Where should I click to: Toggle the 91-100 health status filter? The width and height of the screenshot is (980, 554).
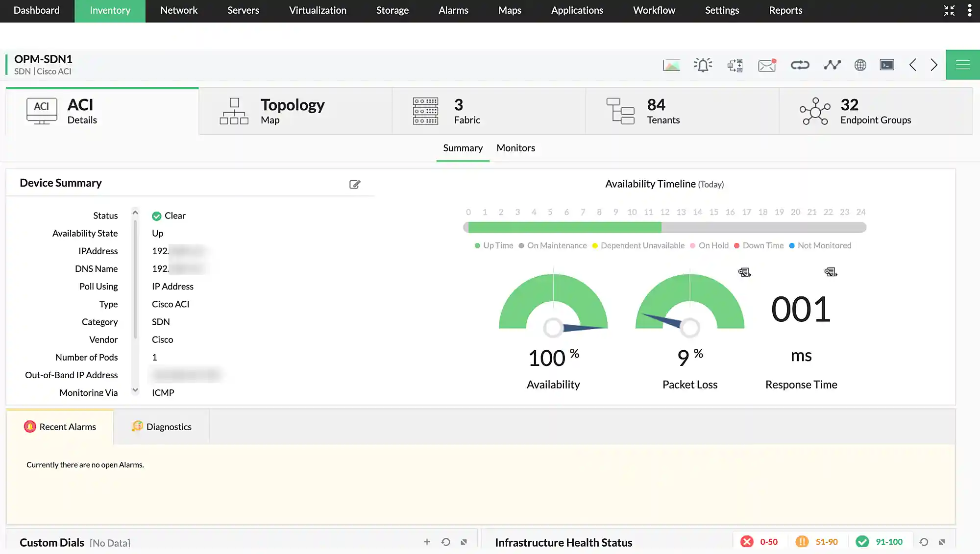tap(879, 542)
